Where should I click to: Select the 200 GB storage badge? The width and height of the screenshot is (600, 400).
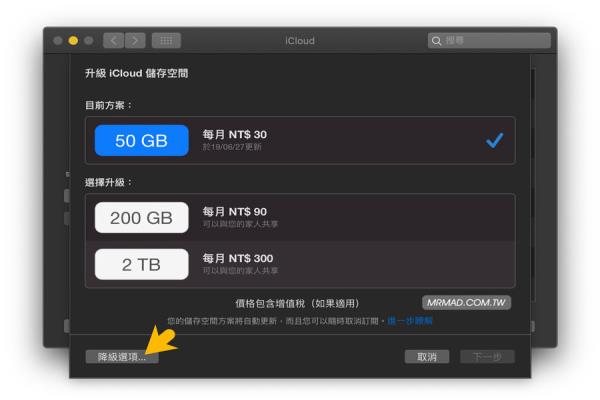point(142,217)
